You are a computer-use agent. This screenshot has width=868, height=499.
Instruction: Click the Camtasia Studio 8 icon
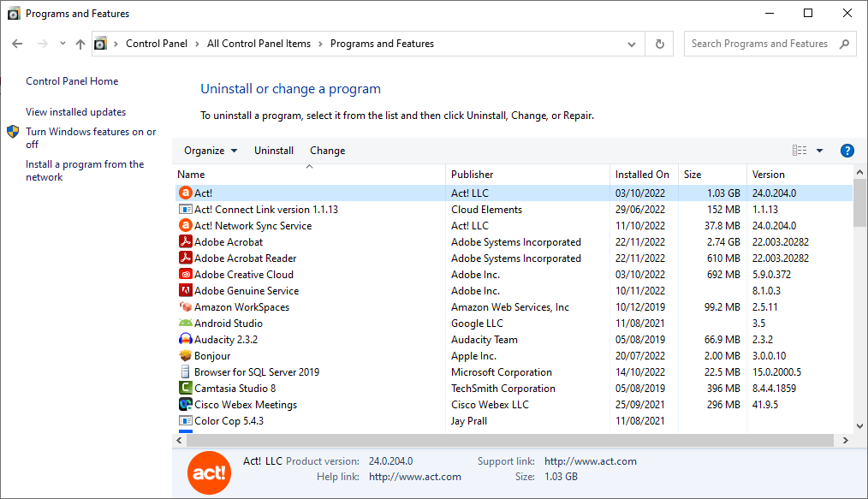[x=186, y=389]
